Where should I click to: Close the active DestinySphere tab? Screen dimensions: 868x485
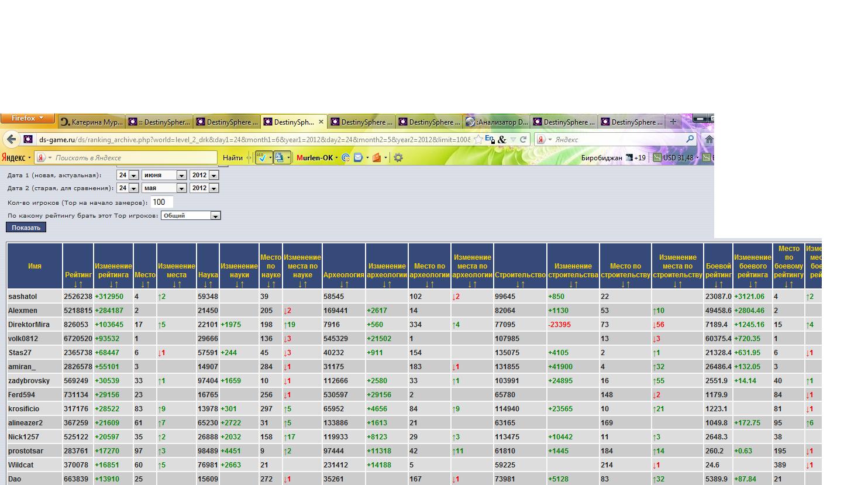pyautogui.click(x=321, y=122)
